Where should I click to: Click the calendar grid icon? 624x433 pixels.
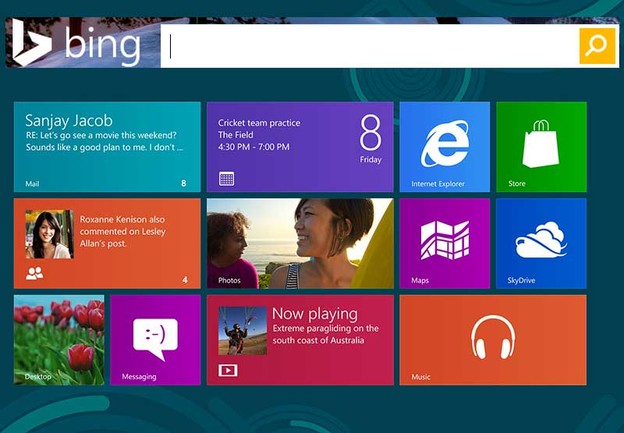226,179
